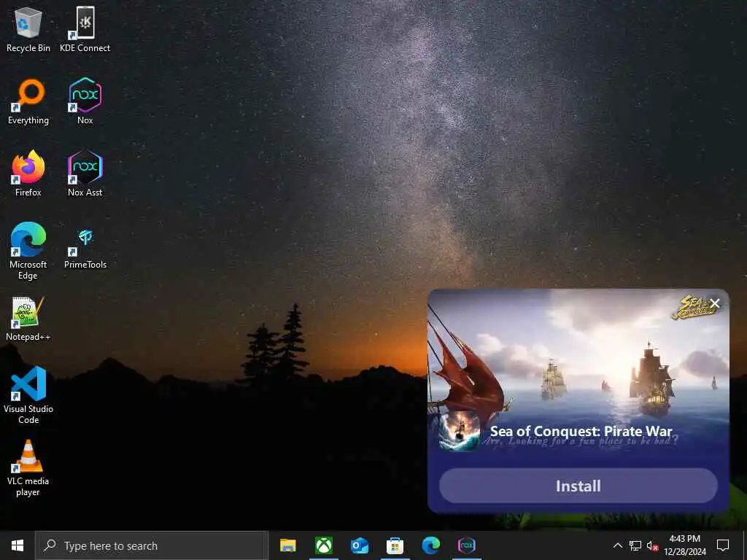Select the Visual Studio Code desktop icon
The image size is (747, 560).
tap(28, 395)
